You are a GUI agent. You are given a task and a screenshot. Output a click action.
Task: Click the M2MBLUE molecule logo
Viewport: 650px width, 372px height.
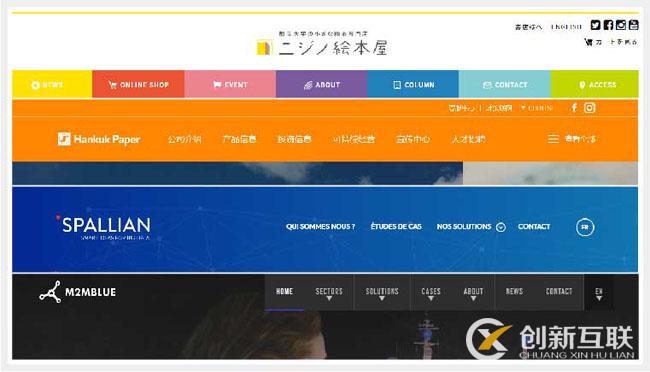[x=50, y=292]
